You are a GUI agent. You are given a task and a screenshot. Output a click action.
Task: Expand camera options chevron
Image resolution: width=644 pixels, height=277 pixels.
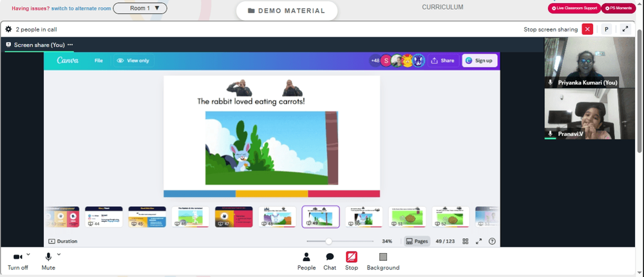pyautogui.click(x=28, y=254)
